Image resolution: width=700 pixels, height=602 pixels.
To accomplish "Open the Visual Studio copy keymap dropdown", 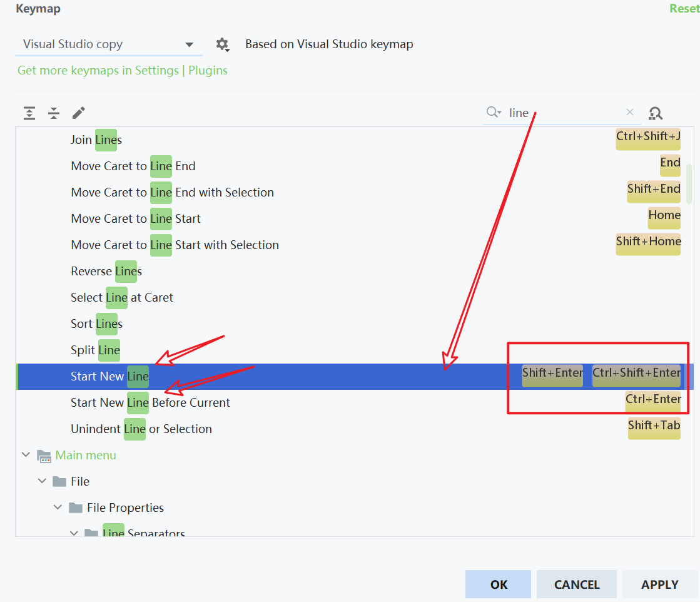I will (108, 44).
